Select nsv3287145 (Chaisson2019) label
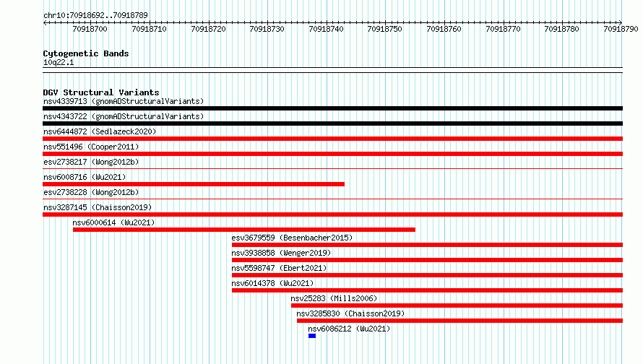This screenshot has height=364, width=643. pyautogui.click(x=98, y=207)
